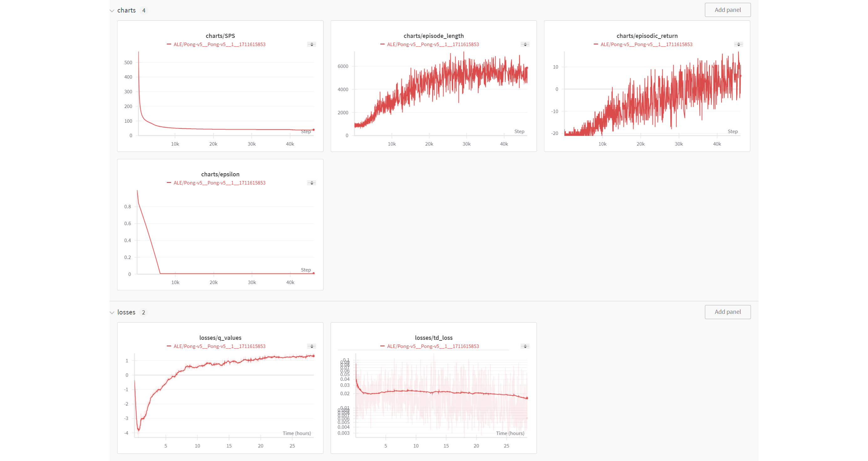Click the losses section header label
This screenshot has width=868, height=461.
(126, 312)
